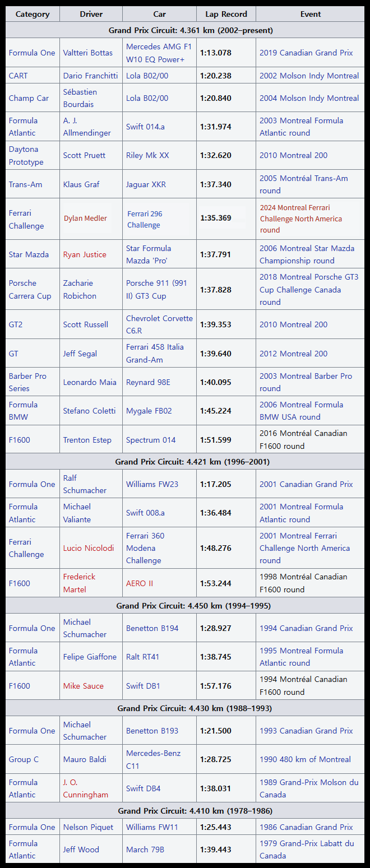Image resolution: width=370 pixels, height=868 pixels.
Task: Open the 2005 Montréal Trans-Am round link
Action: click(x=303, y=184)
